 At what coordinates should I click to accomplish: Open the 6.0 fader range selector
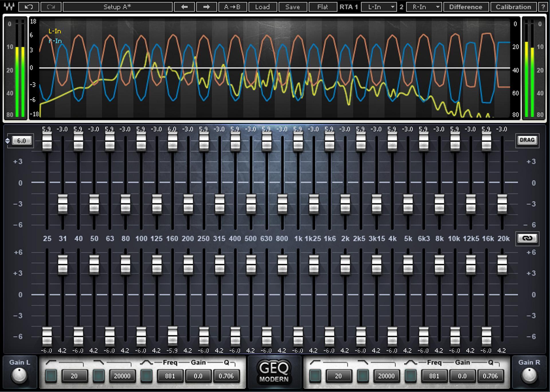pyautogui.click(x=21, y=140)
